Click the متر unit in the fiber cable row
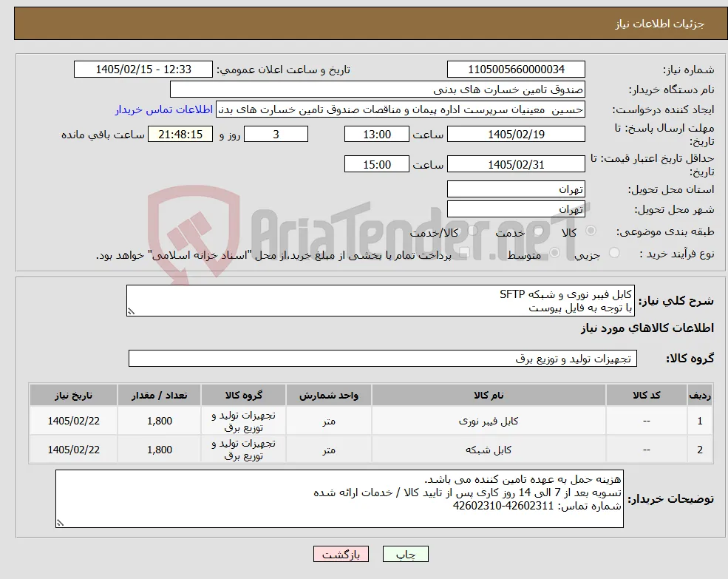This screenshot has height=579, width=728. (x=329, y=421)
